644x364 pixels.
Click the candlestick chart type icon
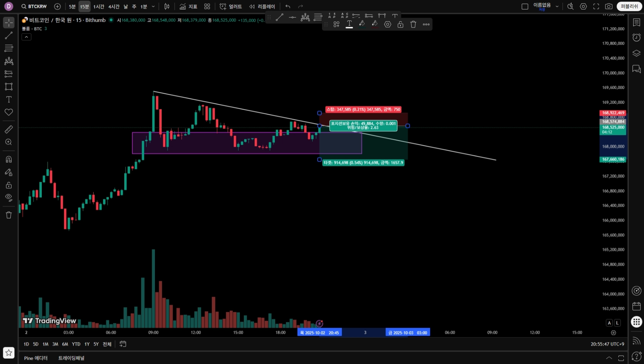[167, 6]
